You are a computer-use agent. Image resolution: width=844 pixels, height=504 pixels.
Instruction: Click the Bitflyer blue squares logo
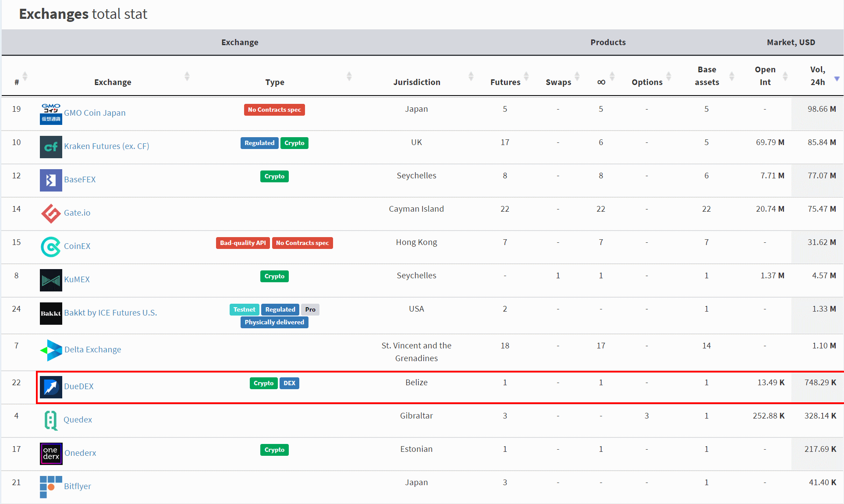coord(51,487)
